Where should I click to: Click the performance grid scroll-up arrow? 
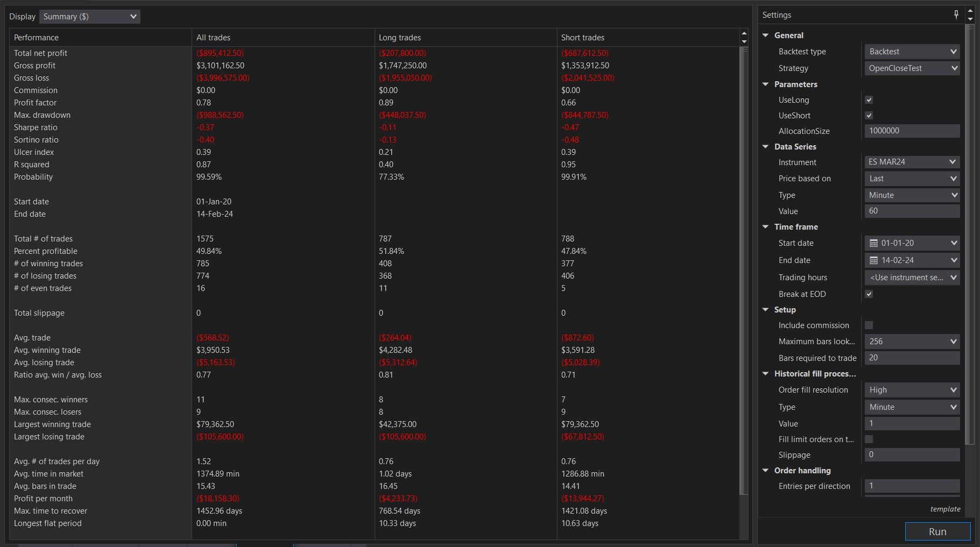(744, 33)
